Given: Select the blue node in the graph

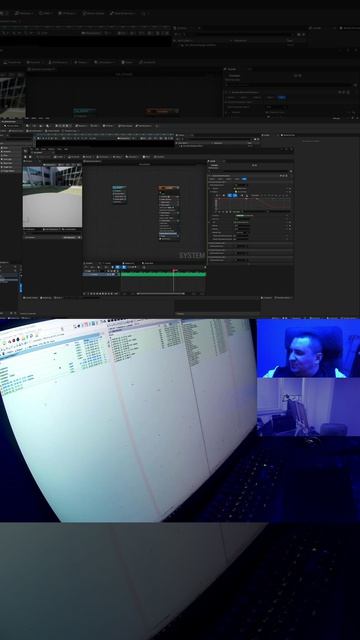Looking at the screenshot, I should (120, 194).
